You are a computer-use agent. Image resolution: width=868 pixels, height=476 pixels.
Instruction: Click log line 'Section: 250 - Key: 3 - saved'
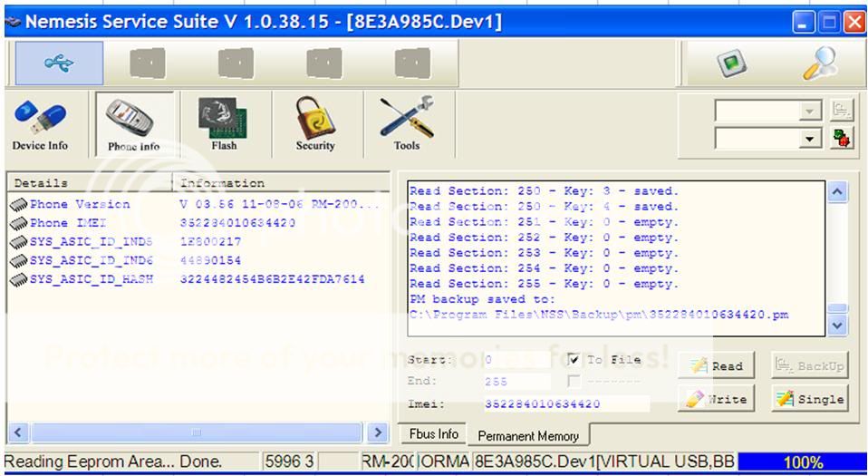pyautogui.click(x=544, y=191)
